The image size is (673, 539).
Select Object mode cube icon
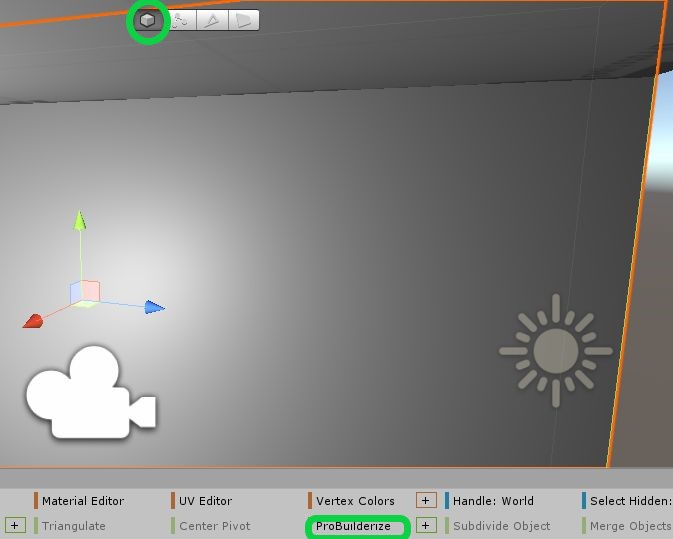click(x=148, y=20)
